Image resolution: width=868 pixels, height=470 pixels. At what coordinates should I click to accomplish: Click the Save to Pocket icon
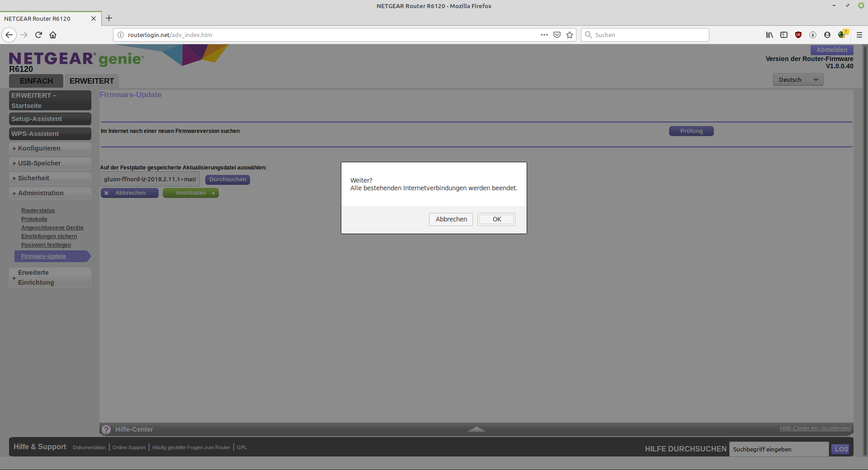click(557, 35)
